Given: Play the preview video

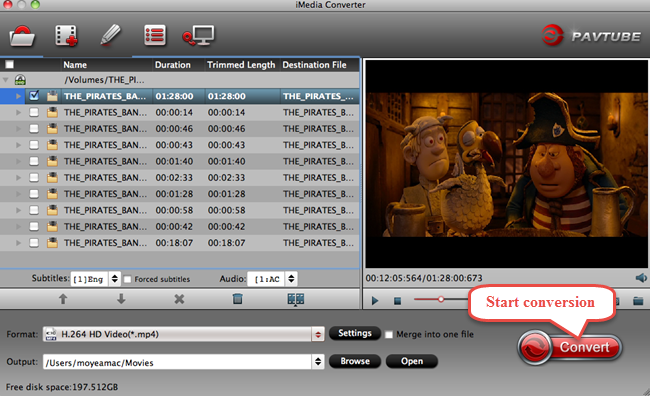Looking at the screenshot, I should click(375, 301).
